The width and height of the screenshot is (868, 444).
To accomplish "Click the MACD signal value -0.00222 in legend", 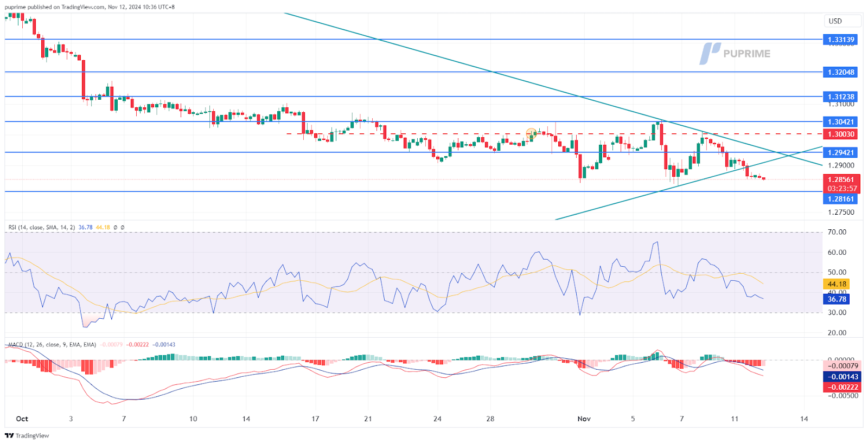I will click(138, 345).
